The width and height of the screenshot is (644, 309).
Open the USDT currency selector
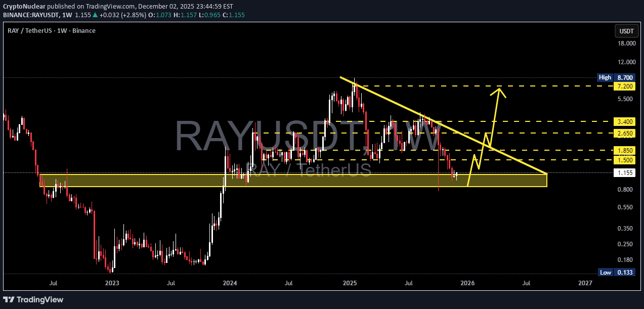point(626,31)
